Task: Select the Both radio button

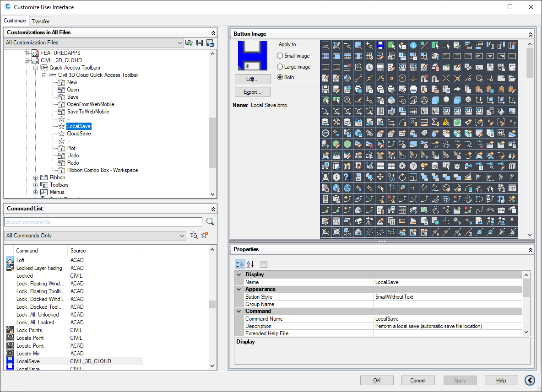Action: pyautogui.click(x=280, y=77)
